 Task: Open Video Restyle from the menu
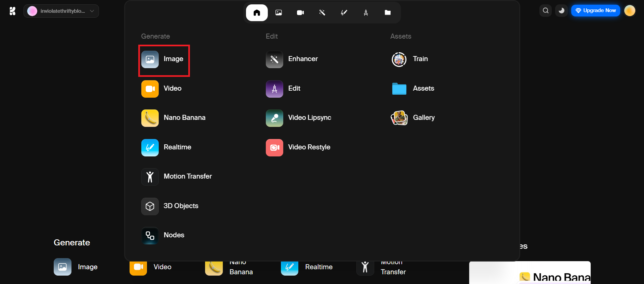[298, 147]
